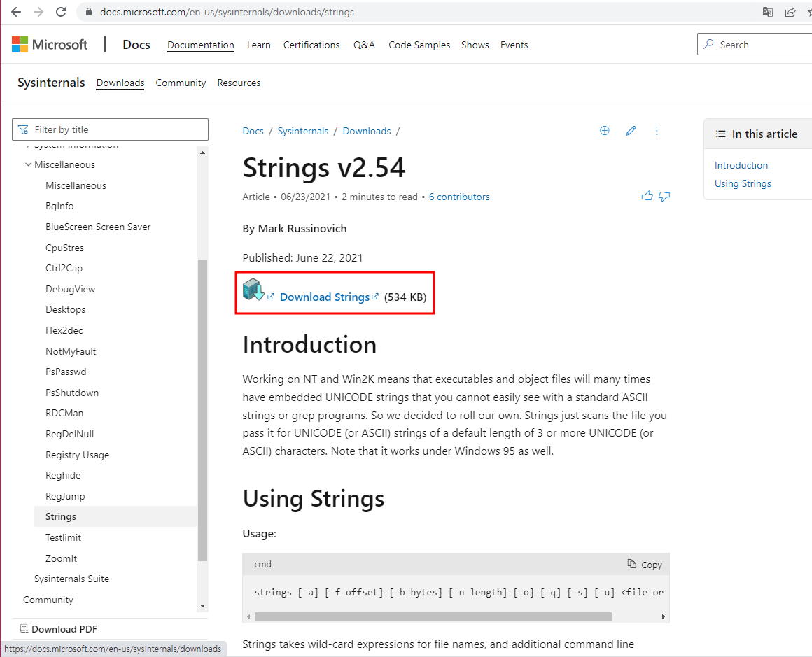Open the Q&A nav item
The image size is (812, 657).
[x=364, y=45]
